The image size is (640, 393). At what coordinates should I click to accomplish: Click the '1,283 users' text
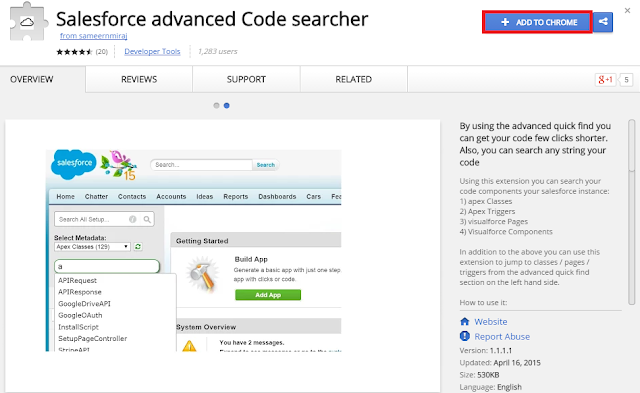click(x=218, y=51)
